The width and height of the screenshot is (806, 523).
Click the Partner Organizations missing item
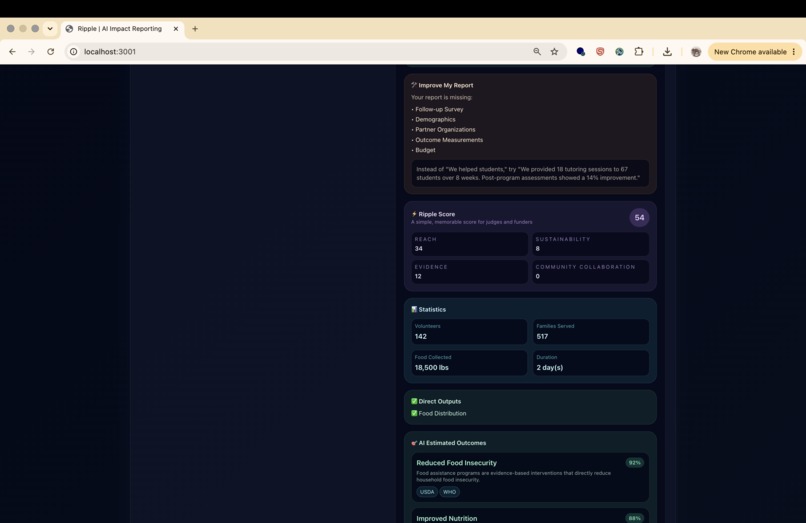(445, 130)
